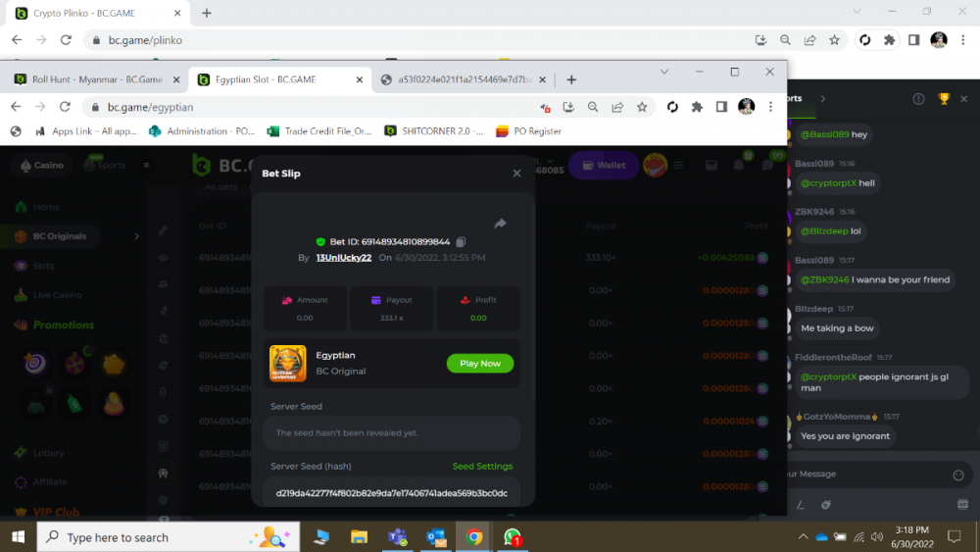This screenshot has height=552, width=980.
Task: Open the Seed Settings link
Action: pyautogui.click(x=482, y=467)
